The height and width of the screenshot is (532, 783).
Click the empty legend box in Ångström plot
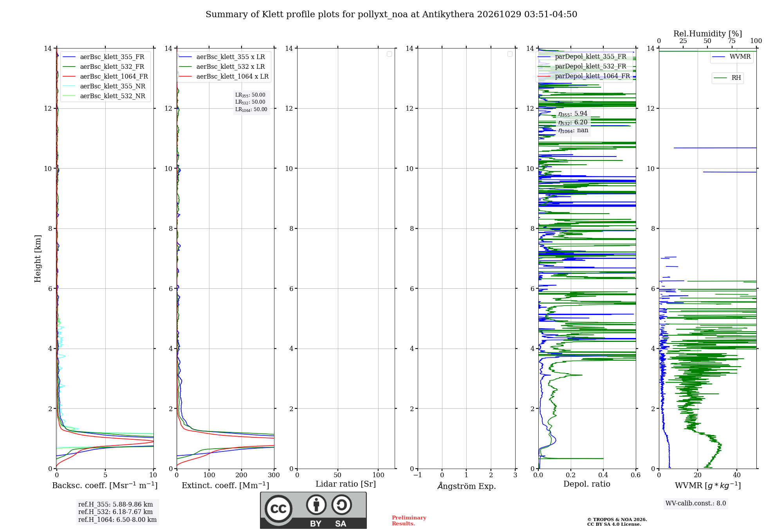pyautogui.click(x=510, y=54)
